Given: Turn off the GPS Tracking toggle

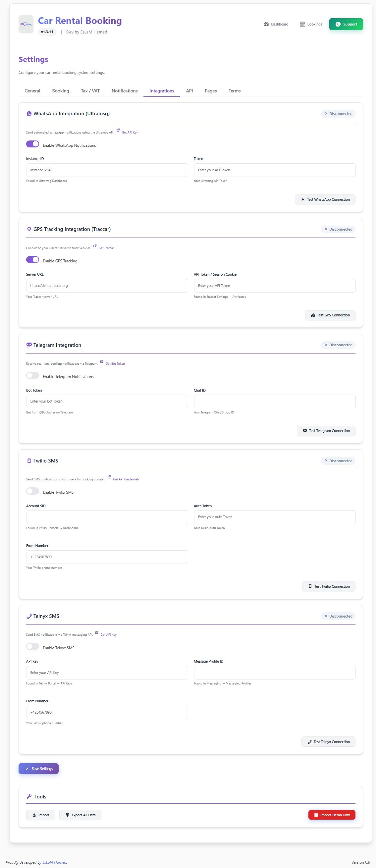Looking at the screenshot, I should pyautogui.click(x=33, y=260).
